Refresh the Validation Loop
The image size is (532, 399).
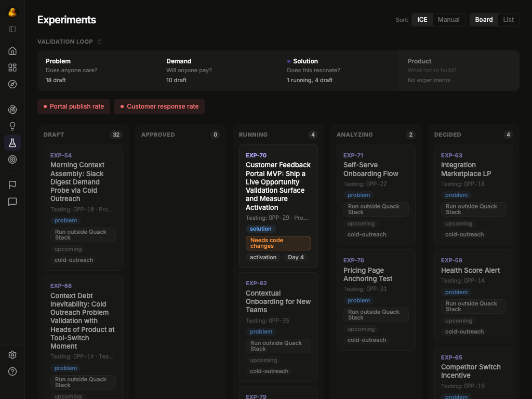tap(99, 41)
